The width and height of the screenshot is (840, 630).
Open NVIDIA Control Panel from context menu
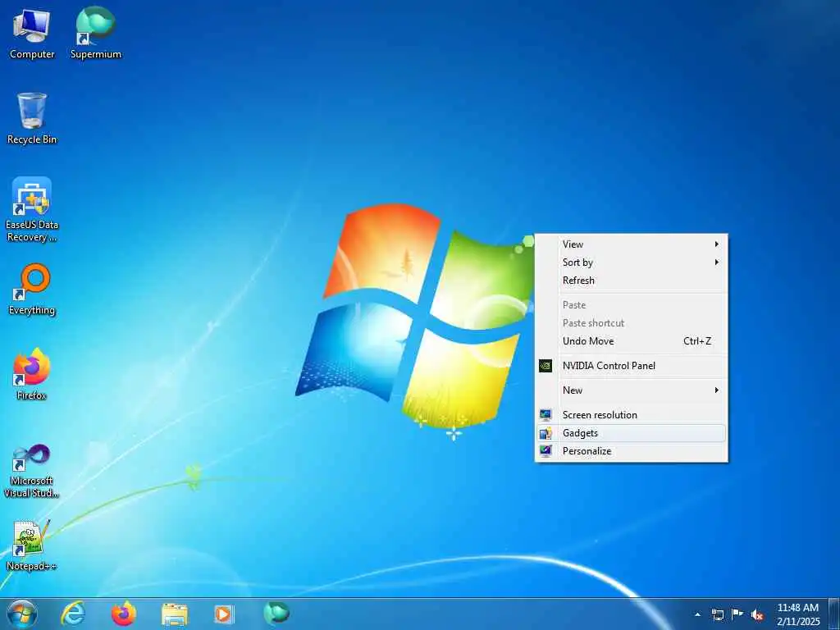click(631, 366)
